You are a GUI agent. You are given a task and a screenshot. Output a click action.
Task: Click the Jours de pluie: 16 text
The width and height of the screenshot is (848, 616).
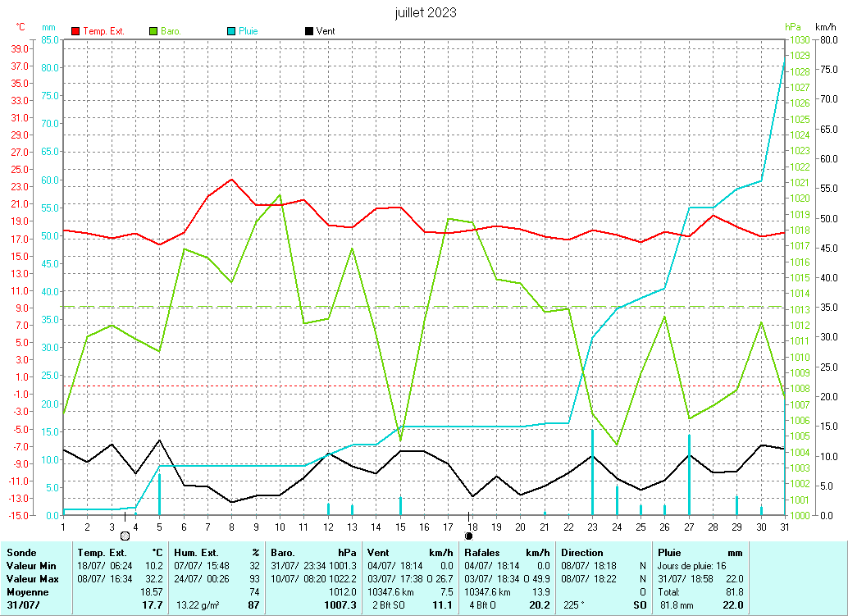click(x=690, y=565)
